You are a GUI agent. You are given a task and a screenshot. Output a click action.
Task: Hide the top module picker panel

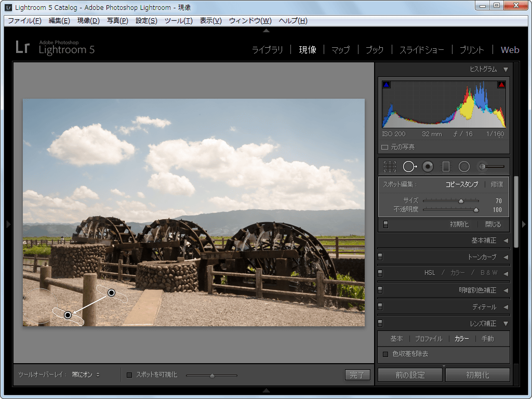point(267,31)
